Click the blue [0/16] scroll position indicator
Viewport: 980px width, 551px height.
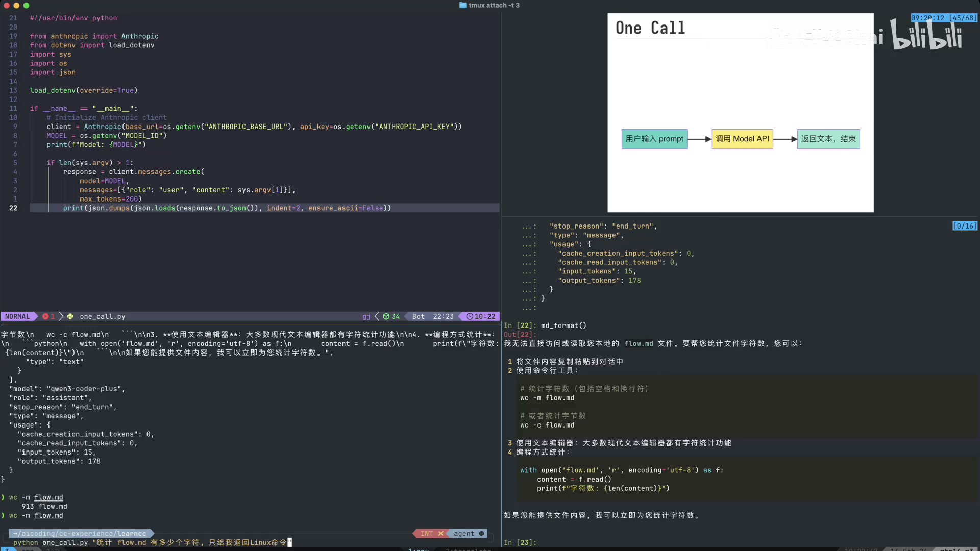[x=964, y=226]
